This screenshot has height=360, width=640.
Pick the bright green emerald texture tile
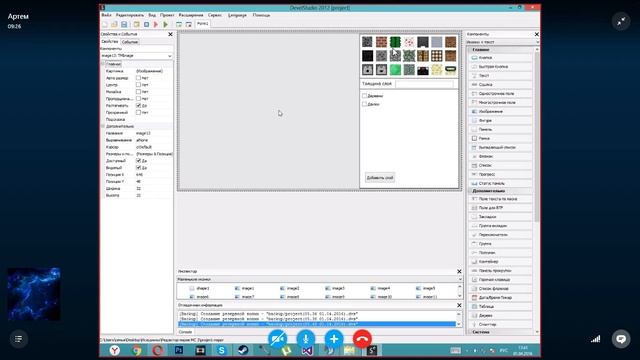[x=395, y=69]
